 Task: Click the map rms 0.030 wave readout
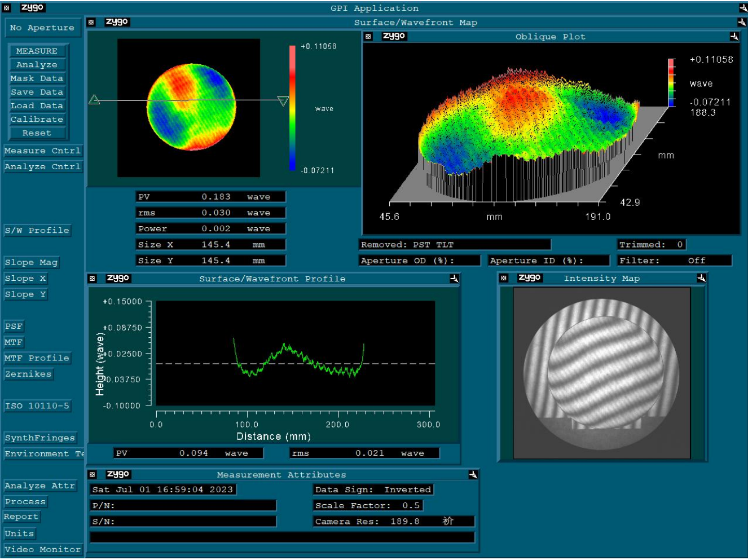coord(211,213)
